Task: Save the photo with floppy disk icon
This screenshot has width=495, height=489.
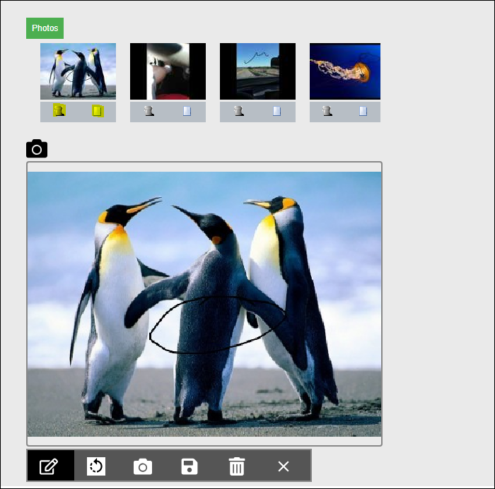Action: [189, 466]
